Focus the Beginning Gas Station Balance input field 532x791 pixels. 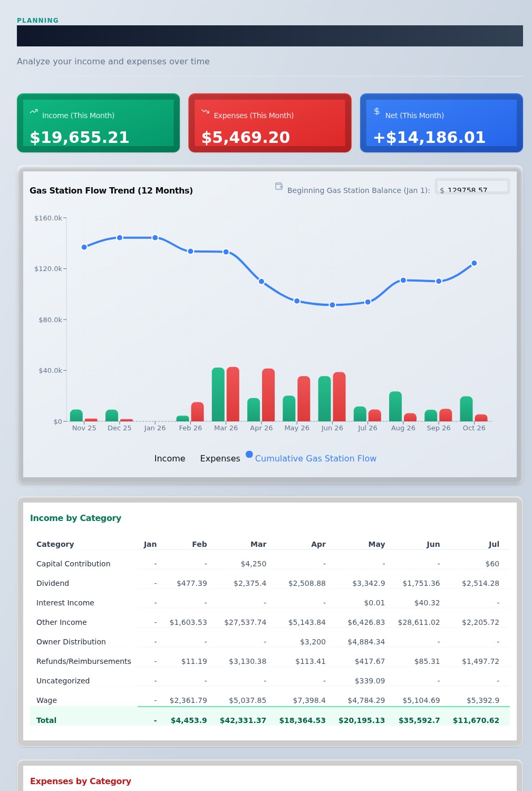coord(472,186)
